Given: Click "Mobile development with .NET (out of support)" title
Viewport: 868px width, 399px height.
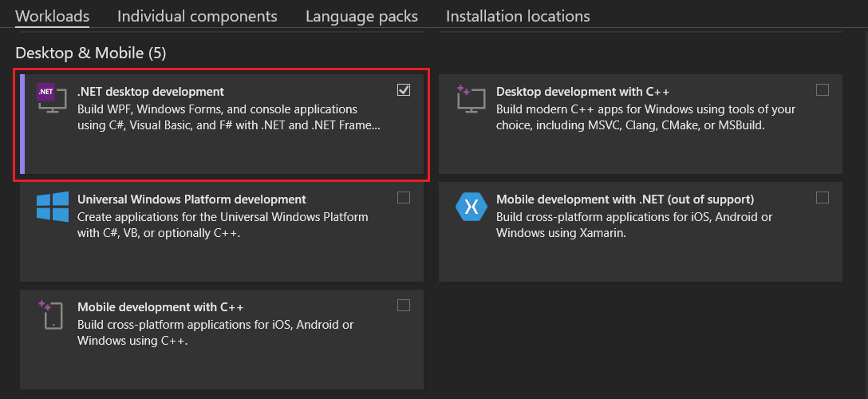Looking at the screenshot, I should coord(625,199).
